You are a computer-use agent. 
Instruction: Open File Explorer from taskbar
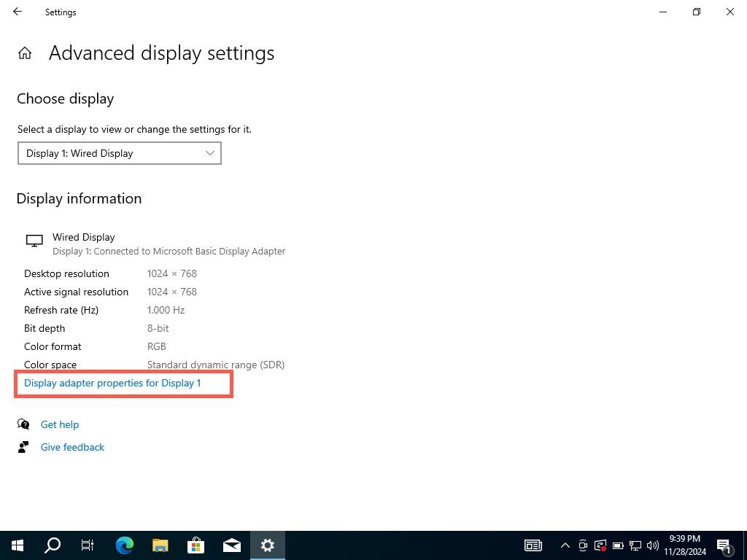(160, 545)
